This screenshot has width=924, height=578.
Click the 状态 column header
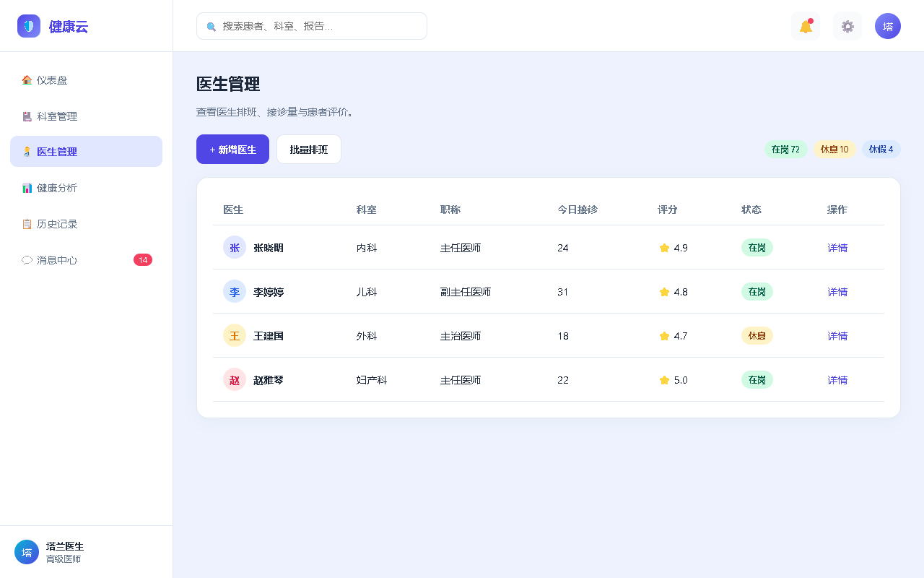coord(751,210)
